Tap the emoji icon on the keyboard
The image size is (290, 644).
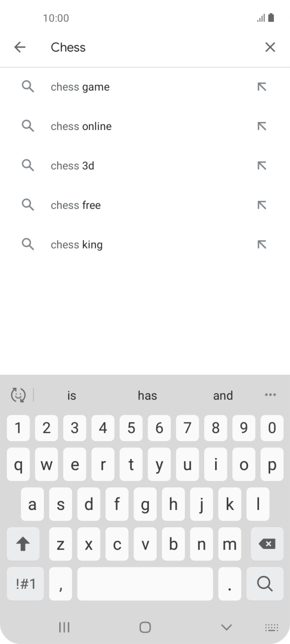pos(18,395)
